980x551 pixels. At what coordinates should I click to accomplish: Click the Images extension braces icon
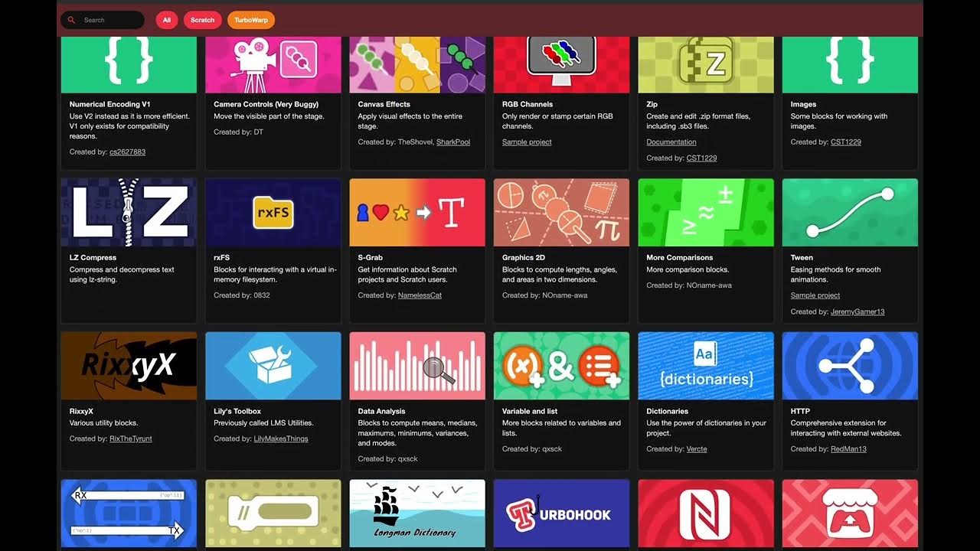pyautogui.click(x=849, y=60)
